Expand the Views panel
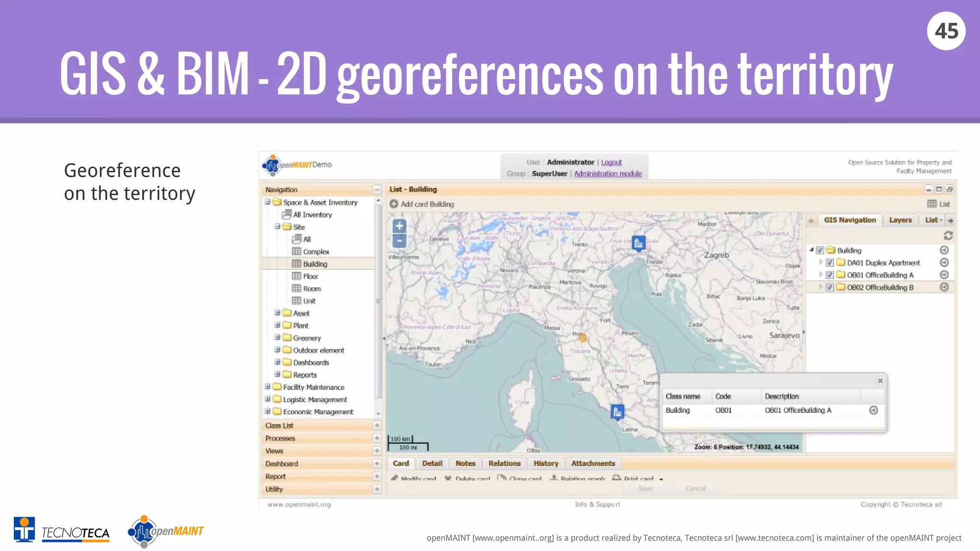This screenshot has width=980, height=551. coord(377,451)
